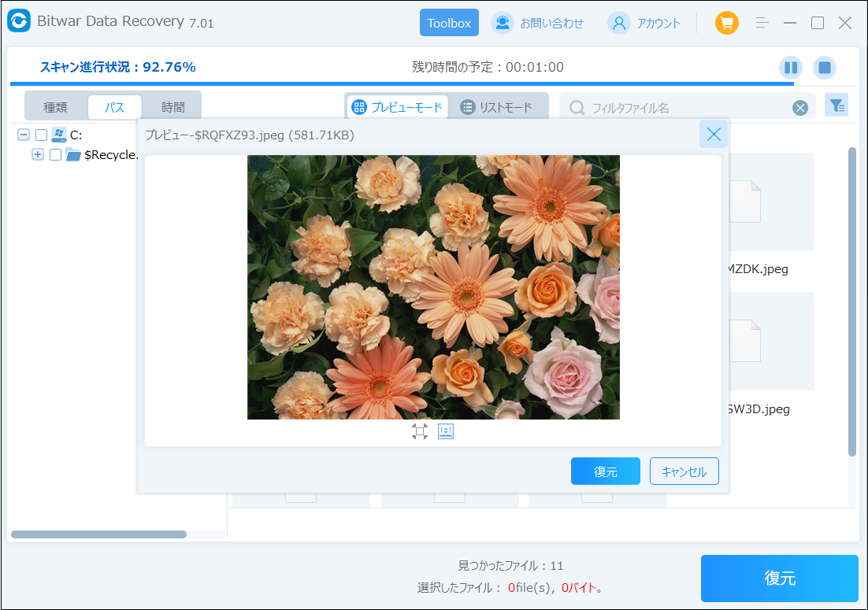The height and width of the screenshot is (610, 868).
Task: Switch to the 時間 tab
Action: (173, 108)
